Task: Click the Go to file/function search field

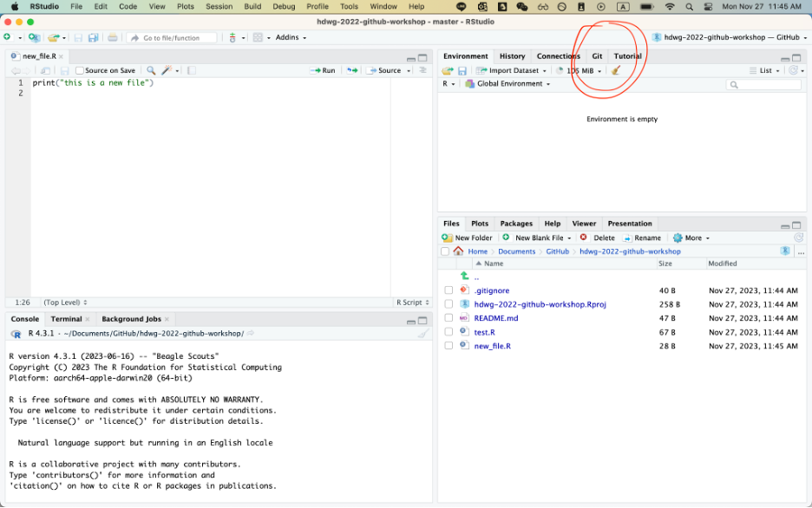Action: (173, 38)
